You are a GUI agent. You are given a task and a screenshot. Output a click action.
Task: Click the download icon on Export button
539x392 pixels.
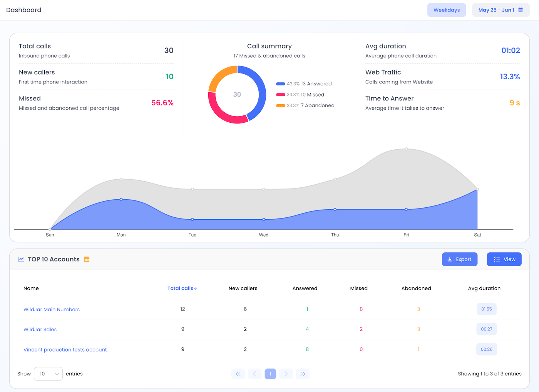point(450,259)
